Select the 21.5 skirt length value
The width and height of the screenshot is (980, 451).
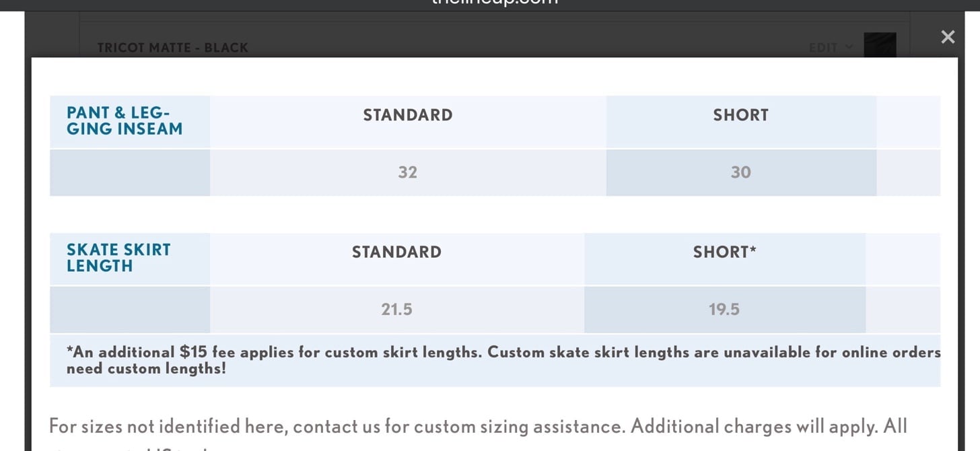(x=396, y=310)
